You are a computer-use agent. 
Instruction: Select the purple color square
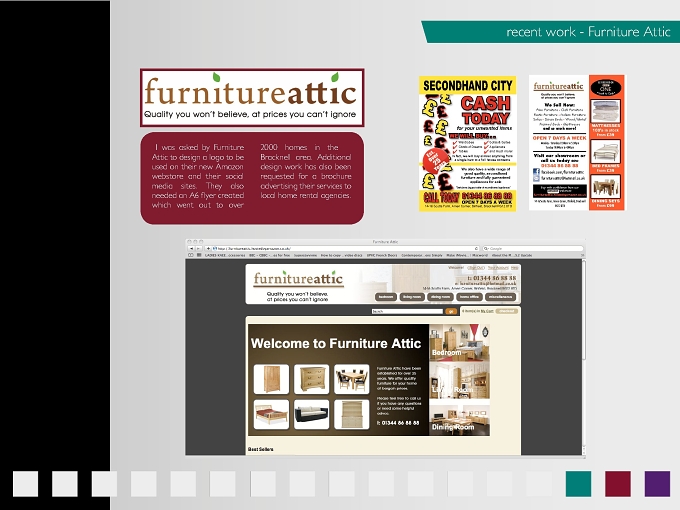[x=657, y=484]
